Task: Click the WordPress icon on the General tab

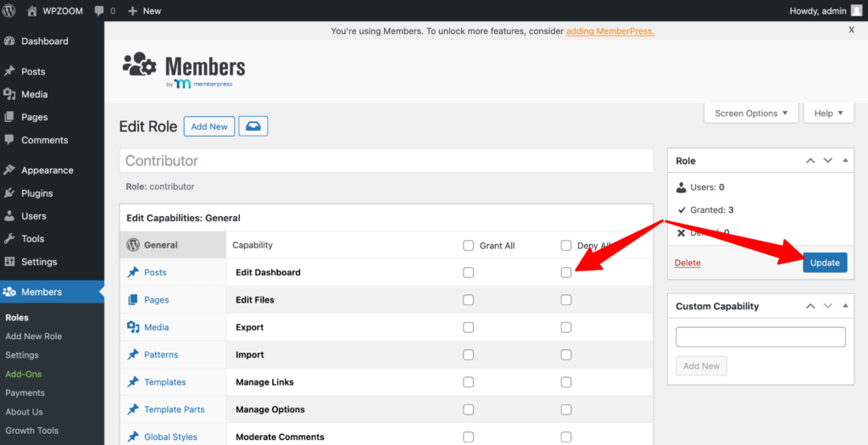Action: tap(133, 245)
